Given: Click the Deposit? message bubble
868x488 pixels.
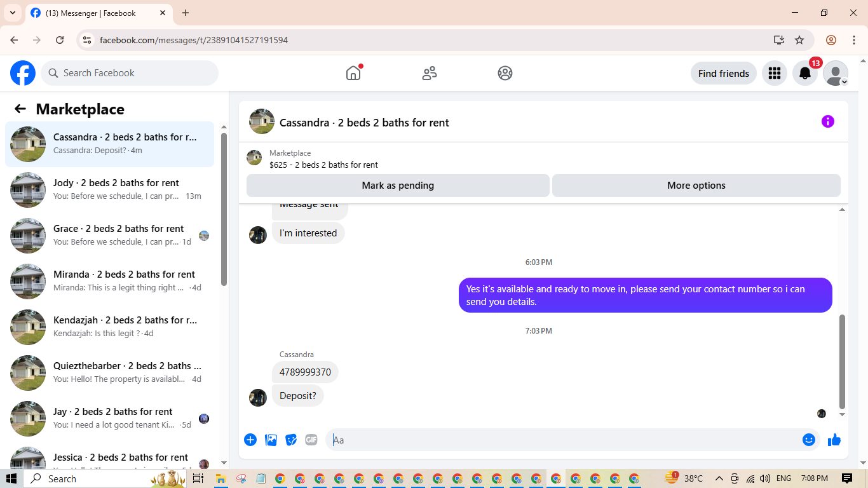Looking at the screenshot, I should click(x=298, y=396).
